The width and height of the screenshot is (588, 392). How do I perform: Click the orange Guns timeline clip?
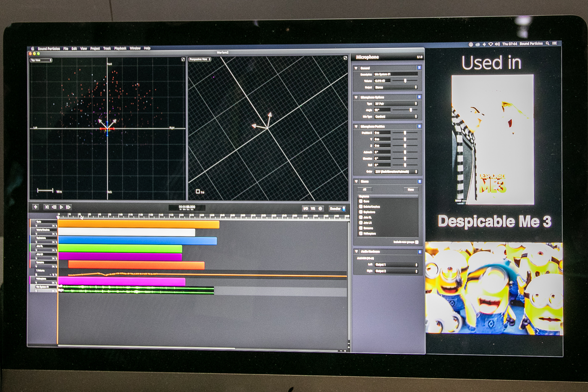point(139,225)
